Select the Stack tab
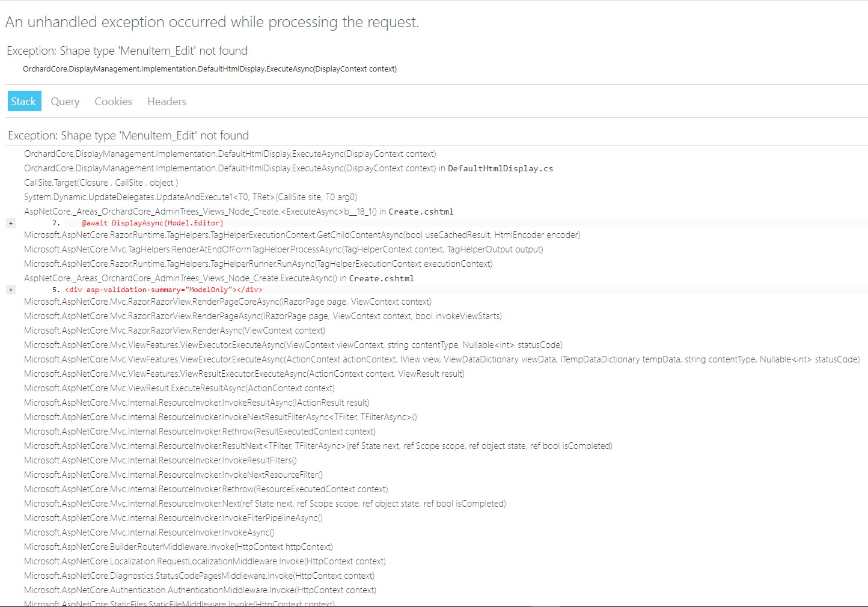Screen dimensions: 868x607 [x=24, y=101]
